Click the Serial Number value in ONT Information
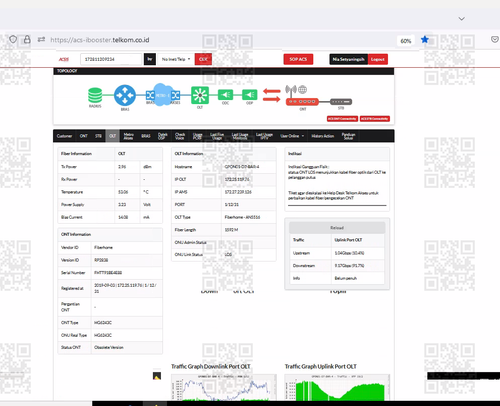The width and height of the screenshot is (500, 406). [108, 273]
